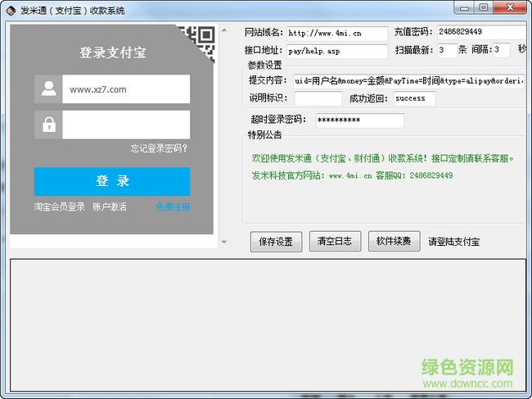Click the 网站域名 website domain field
The image size is (532, 399).
pos(337,34)
